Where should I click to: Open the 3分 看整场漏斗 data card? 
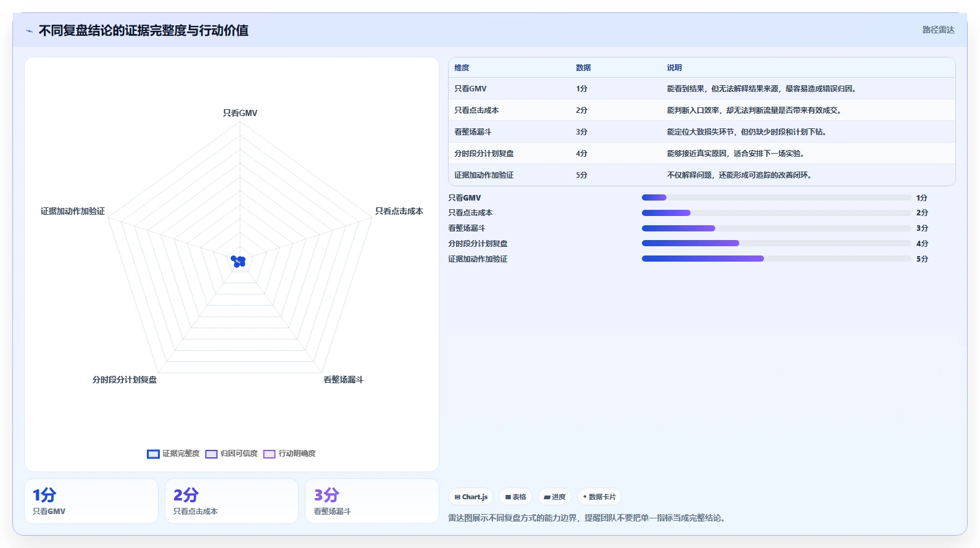[372, 501]
